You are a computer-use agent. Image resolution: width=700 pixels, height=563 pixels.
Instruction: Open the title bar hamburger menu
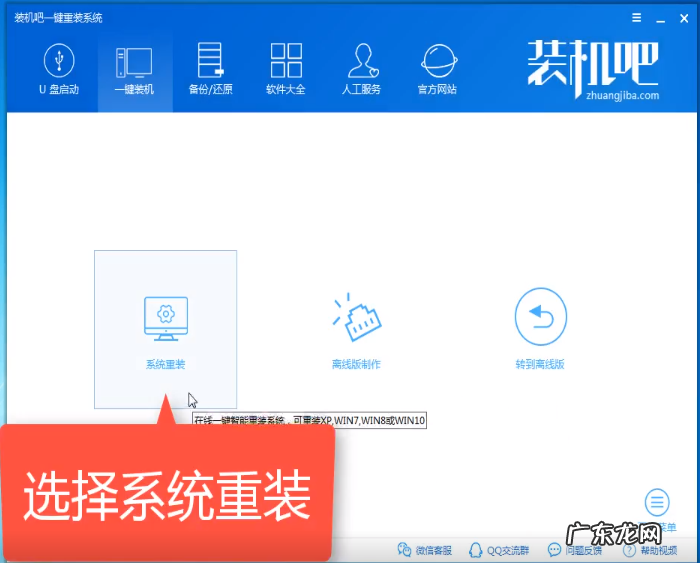(x=637, y=17)
